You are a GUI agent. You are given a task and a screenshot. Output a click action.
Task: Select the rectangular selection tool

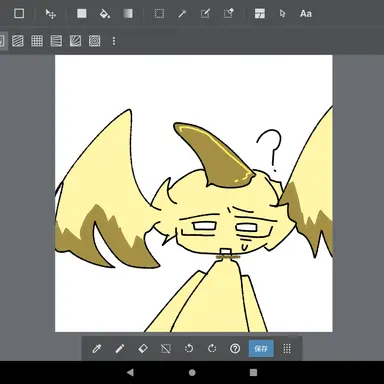[x=159, y=14]
